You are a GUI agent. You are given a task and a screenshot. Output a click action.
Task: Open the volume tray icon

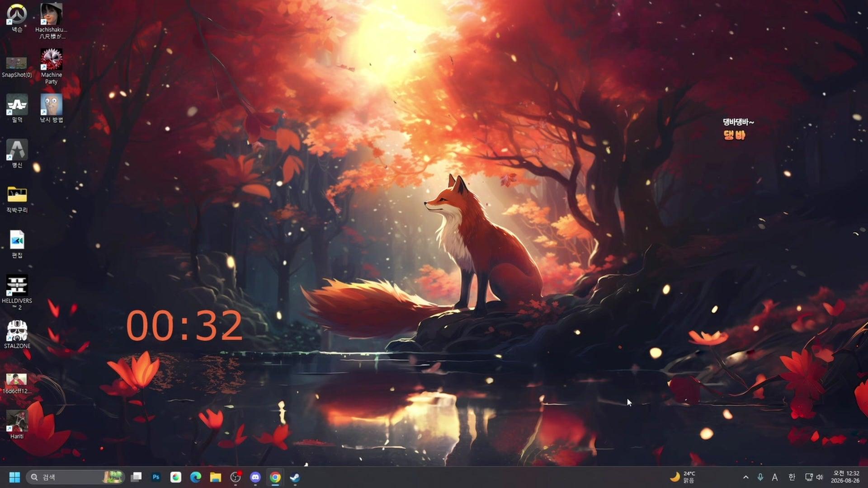[820, 477]
